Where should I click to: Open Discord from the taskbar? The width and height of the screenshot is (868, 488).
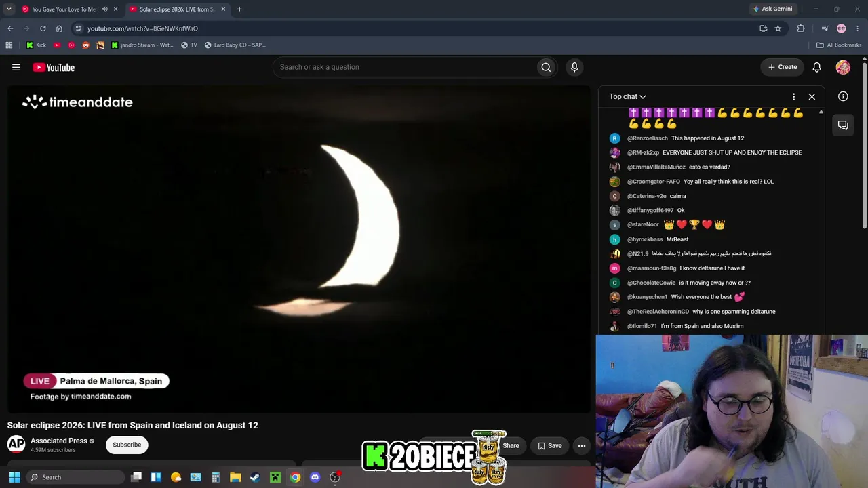coord(315,477)
